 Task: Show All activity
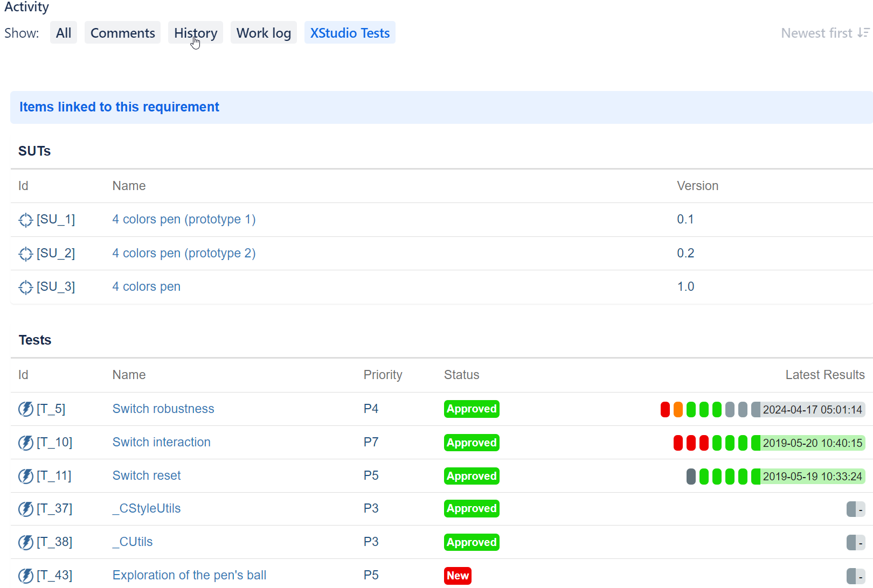point(64,33)
